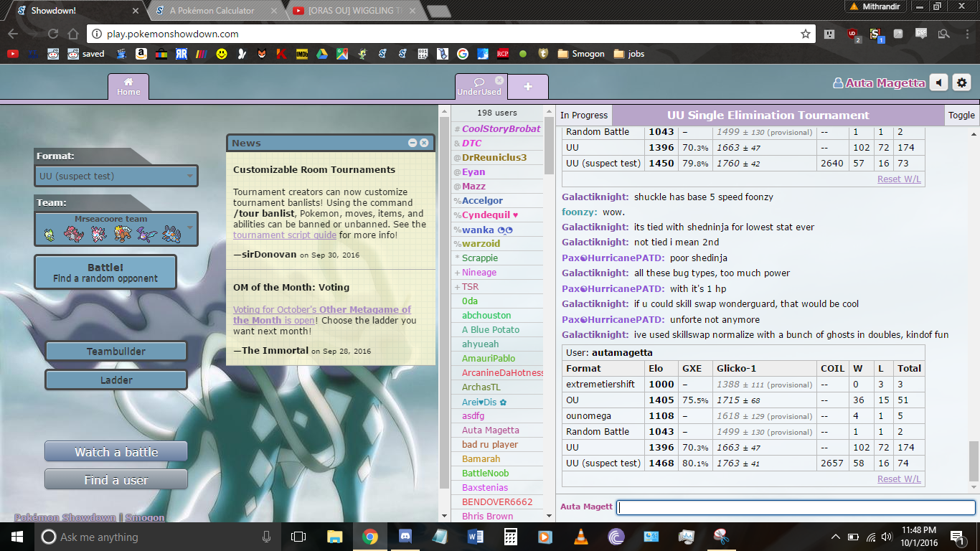Mute sound with the speaker icon
Viewport: 980px width, 551px height.
click(938, 83)
